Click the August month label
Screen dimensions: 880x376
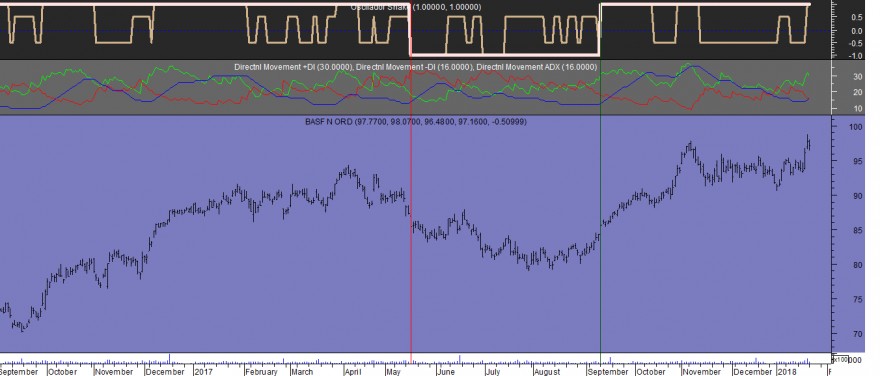[546, 372]
